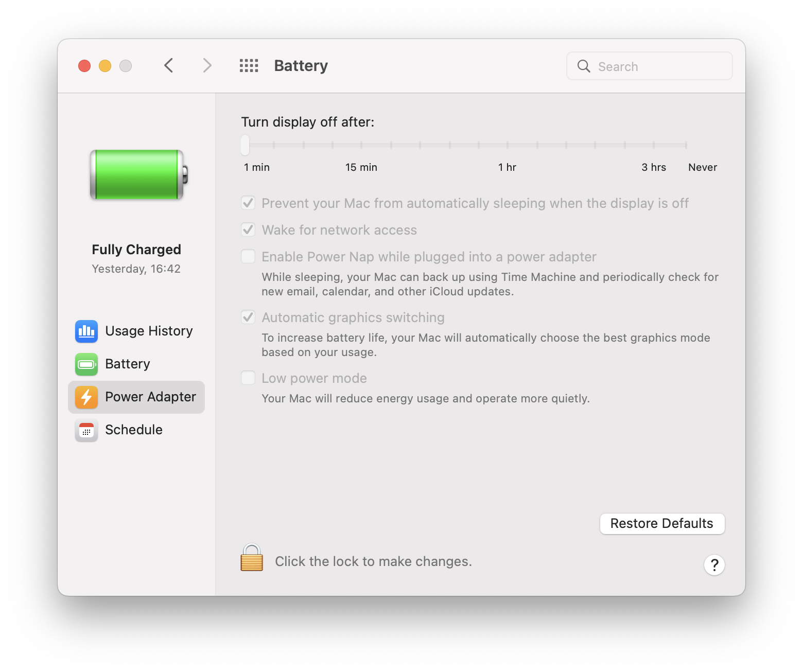Set display off slider to 15 min tick
803x672 pixels.
pyautogui.click(x=361, y=145)
